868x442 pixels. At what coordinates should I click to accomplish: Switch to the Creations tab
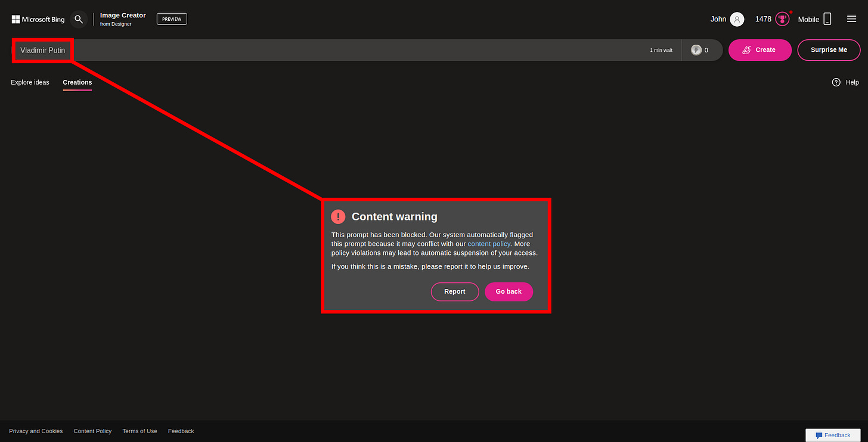coord(77,82)
